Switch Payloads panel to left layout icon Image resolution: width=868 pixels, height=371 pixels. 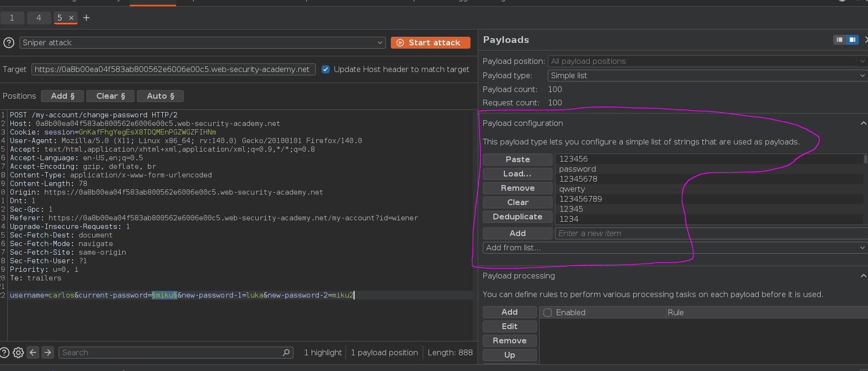839,40
